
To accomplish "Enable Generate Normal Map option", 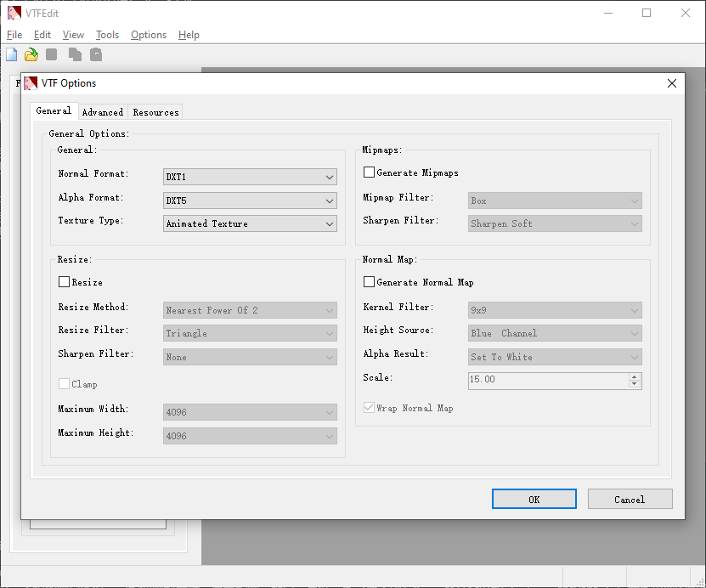I will [x=369, y=282].
